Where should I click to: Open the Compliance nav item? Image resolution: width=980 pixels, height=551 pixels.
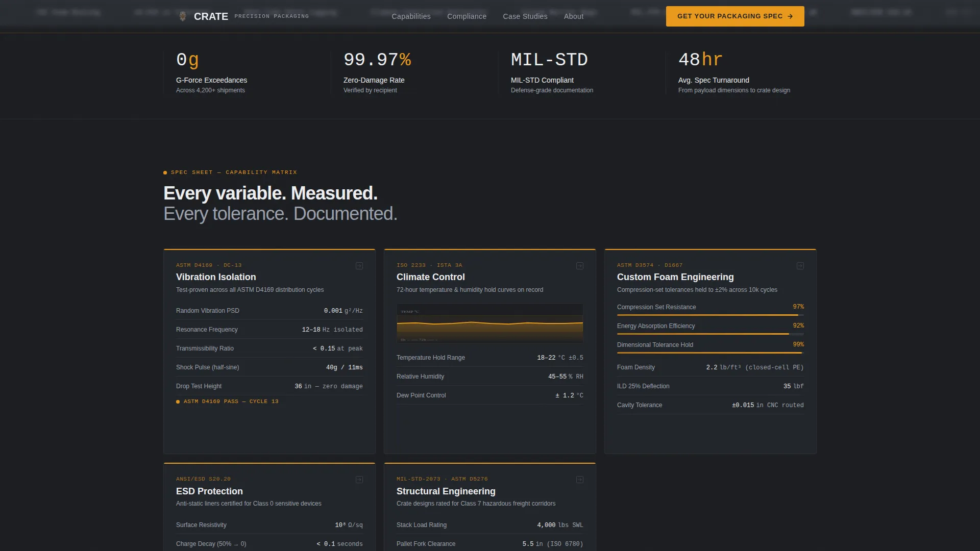pyautogui.click(x=467, y=16)
